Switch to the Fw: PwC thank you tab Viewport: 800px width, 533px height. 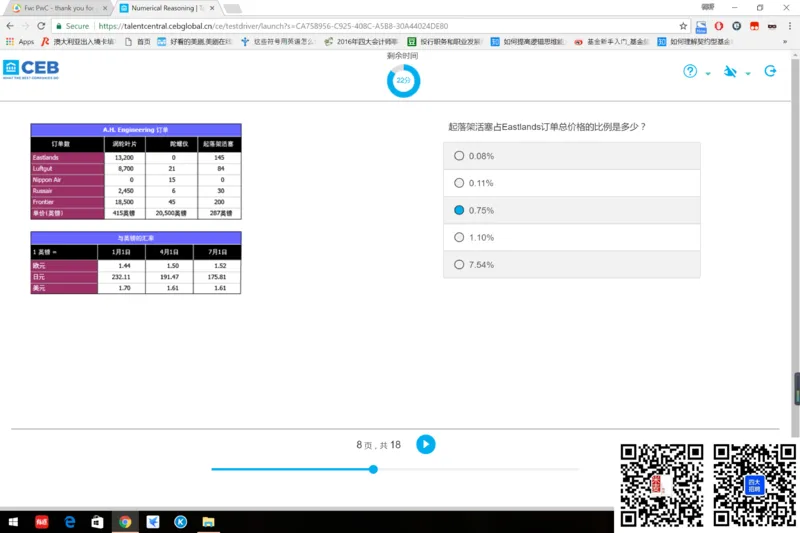[59, 8]
